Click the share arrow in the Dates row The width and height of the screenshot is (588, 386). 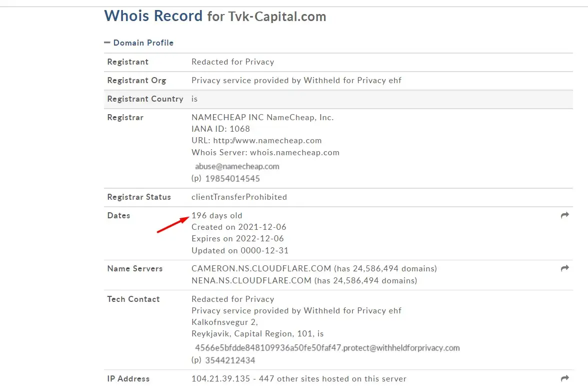click(x=565, y=215)
